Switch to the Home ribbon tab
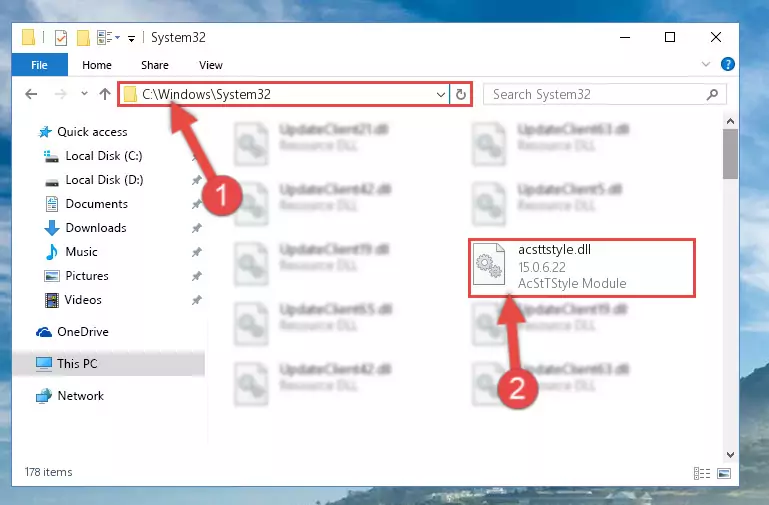769x505 pixels. 97,65
